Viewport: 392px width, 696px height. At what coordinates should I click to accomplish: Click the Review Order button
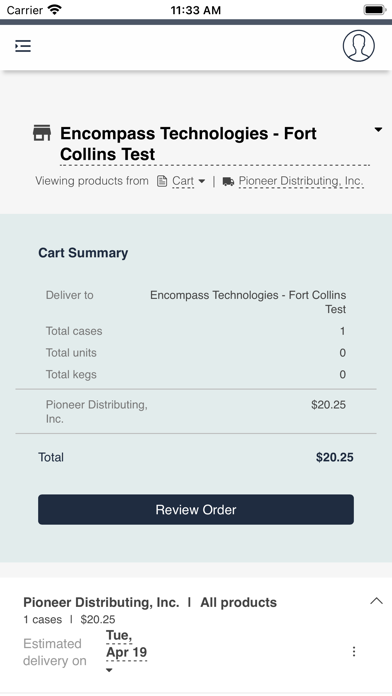click(x=196, y=510)
